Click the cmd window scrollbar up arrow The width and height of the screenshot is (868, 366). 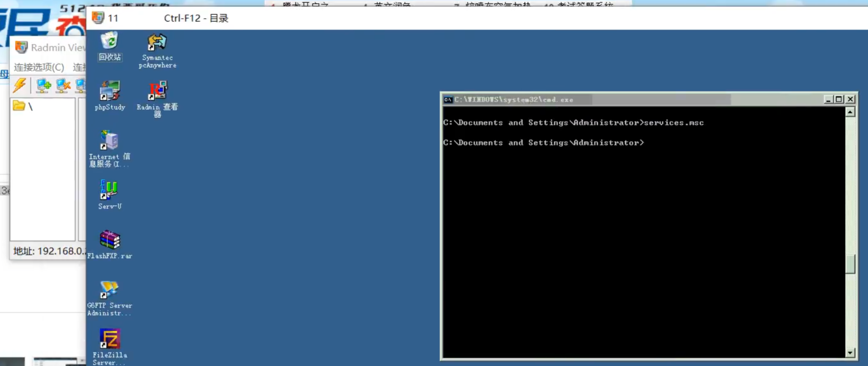(x=850, y=112)
